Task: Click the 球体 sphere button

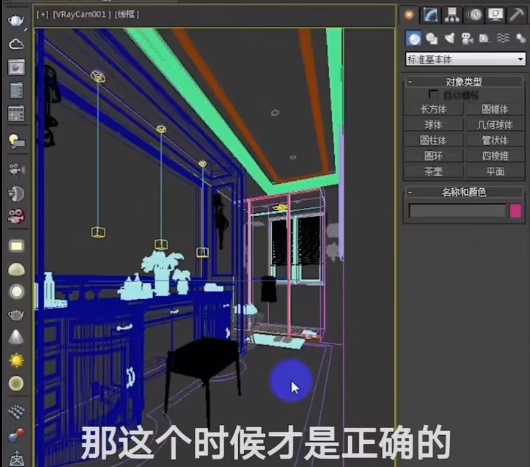Action: [434, 125]
